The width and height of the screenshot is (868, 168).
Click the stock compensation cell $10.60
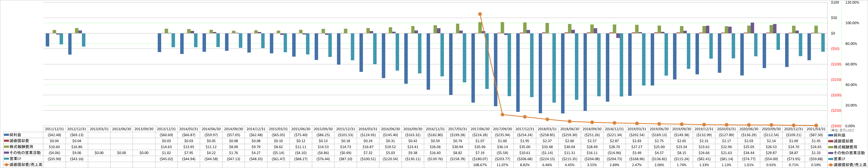coord(55,147)
